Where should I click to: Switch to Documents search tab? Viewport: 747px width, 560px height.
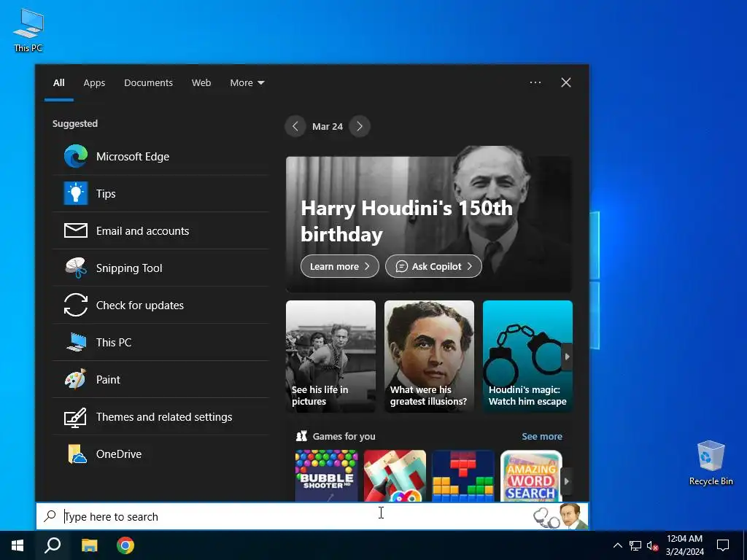pyautogui.click(x=148, y=83)
